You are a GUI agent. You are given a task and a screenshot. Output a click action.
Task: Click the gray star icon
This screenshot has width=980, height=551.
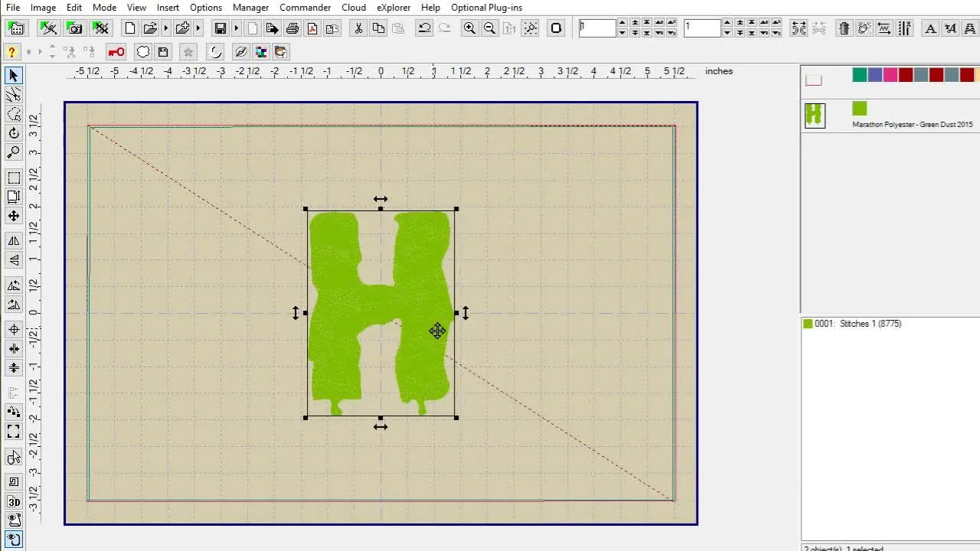[x=188, y=52]
